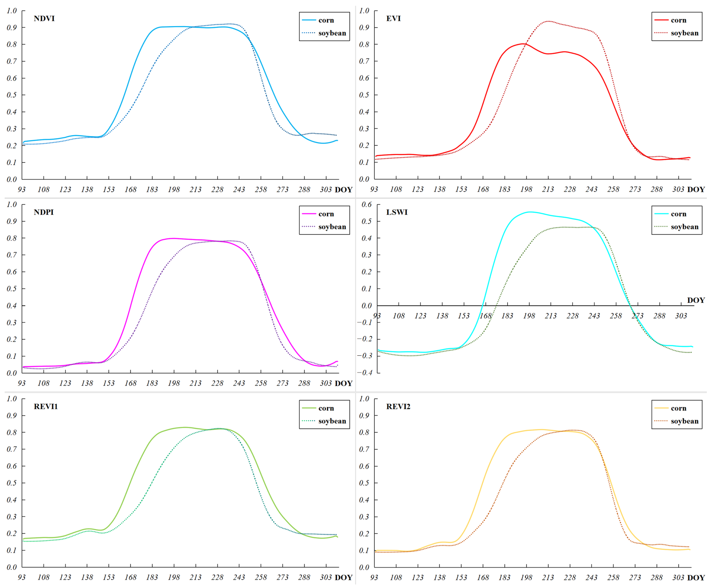Click the 1.0 y-axis label of REVI1 chart

[x=12, y=399]
